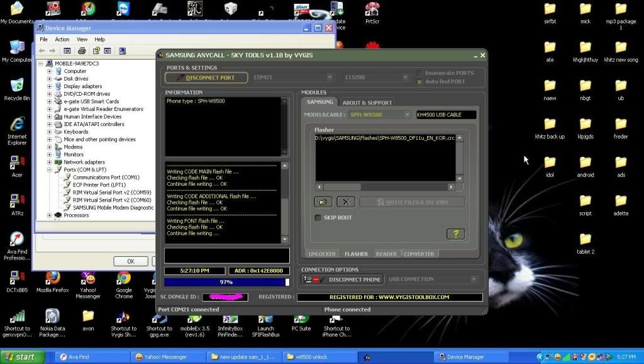Click the remove file X button in Flasher
644x364 pixels.
click(x=346, y=202)
